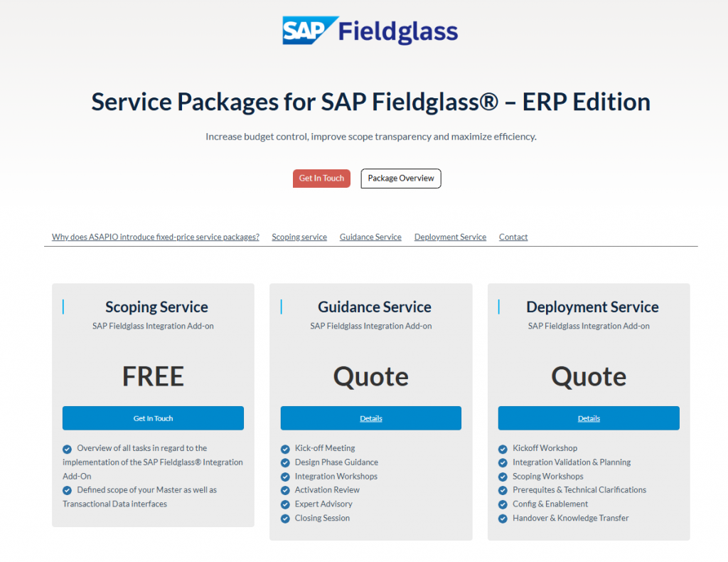The height and width of the screenshot is (562, 728).
Task: Open the Guidance Service navigation link
Action: click(370, 237)
